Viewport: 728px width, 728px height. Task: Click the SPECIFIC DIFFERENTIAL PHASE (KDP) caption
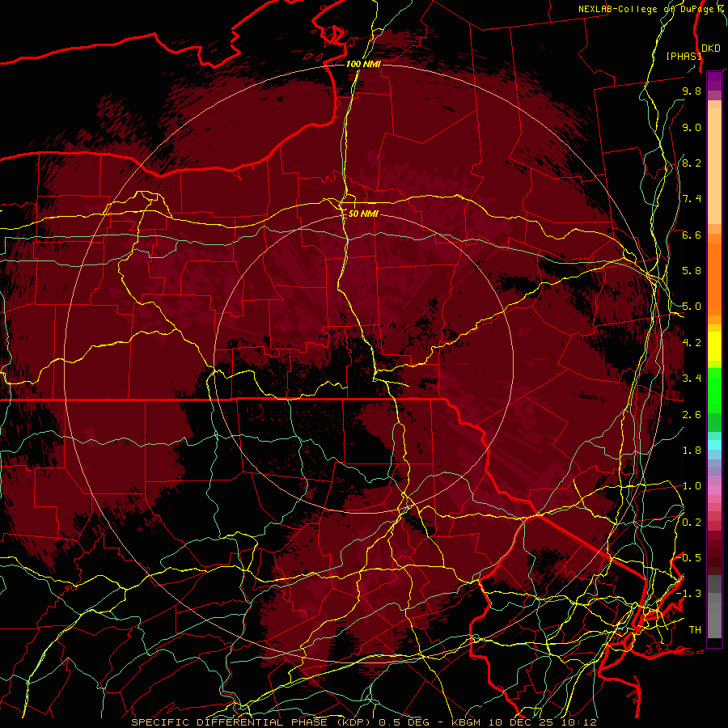pos(252,722)
